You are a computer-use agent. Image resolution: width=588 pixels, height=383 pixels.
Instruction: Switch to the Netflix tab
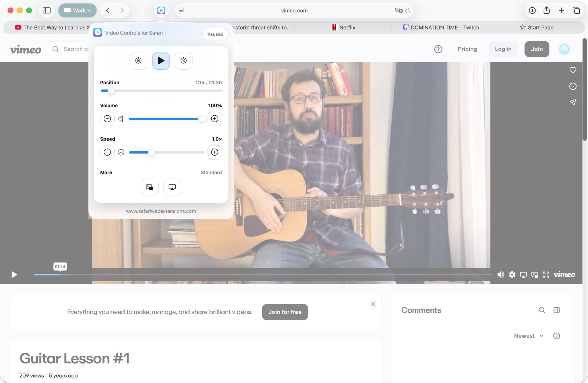[x=343, y=28]
